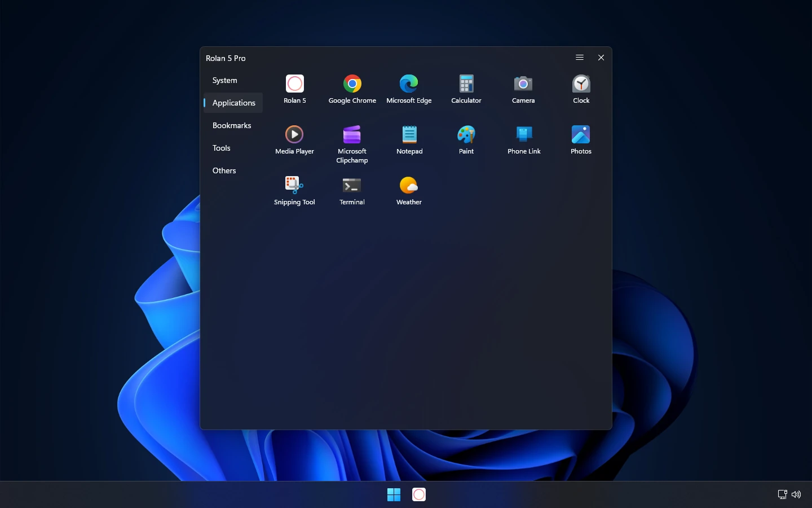812x508 pixels.
Task: Select the Applications group
Action: [233, 103]
